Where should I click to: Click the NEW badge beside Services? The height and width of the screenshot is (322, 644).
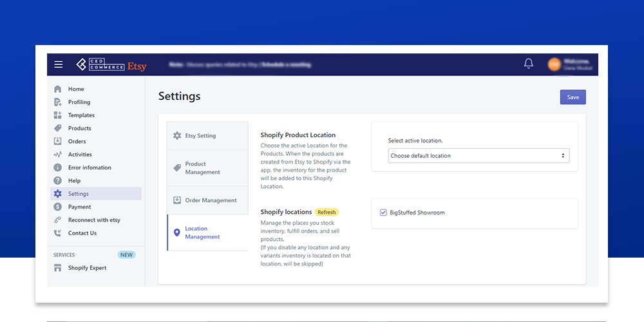(126, 254)
